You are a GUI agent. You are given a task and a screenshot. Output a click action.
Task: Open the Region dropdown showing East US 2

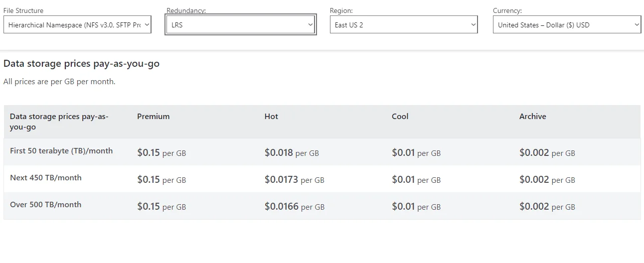pos(404,25)
